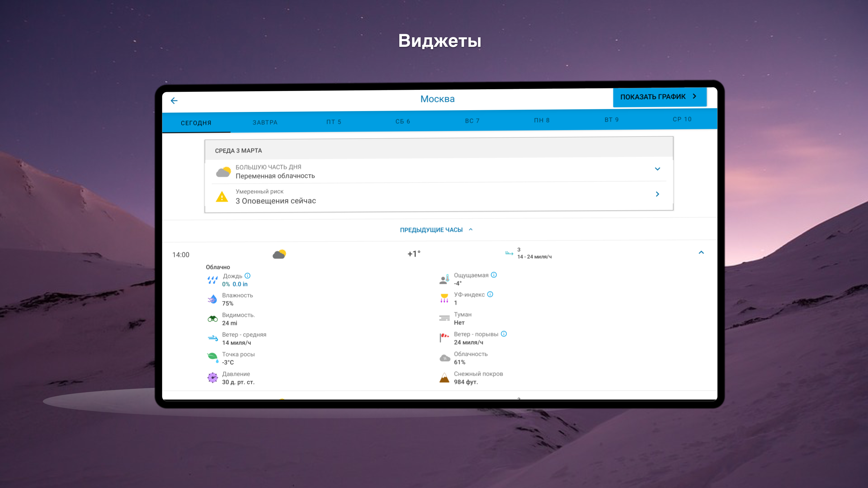This screenshot has width=868, height=488.
Task: Click the Москва city title
Action: click(x=437, y=99)
